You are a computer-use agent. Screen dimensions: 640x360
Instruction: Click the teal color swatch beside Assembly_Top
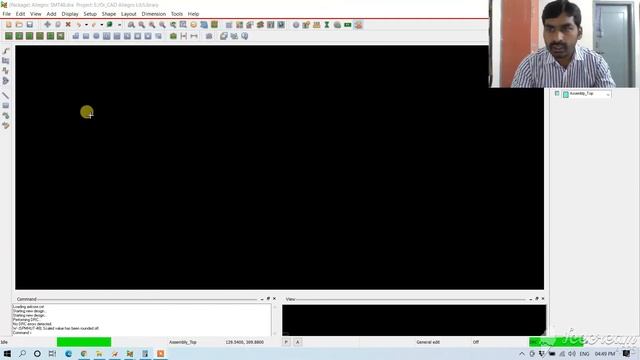(x=566, y=94)
